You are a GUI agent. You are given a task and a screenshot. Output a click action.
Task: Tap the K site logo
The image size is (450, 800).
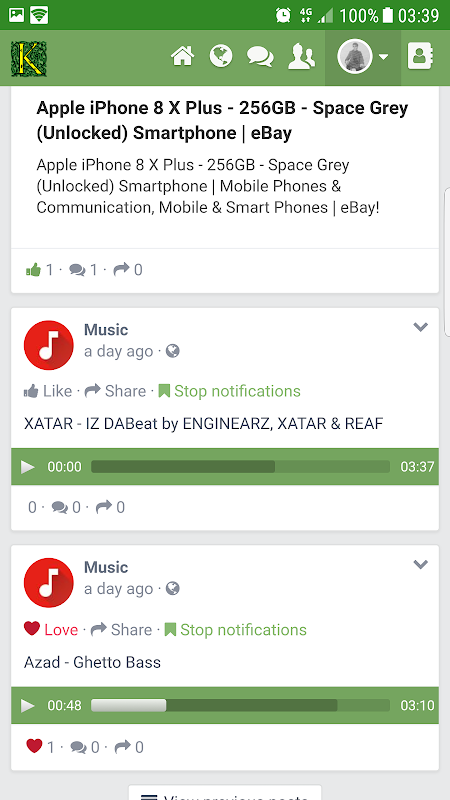(29, 59)
